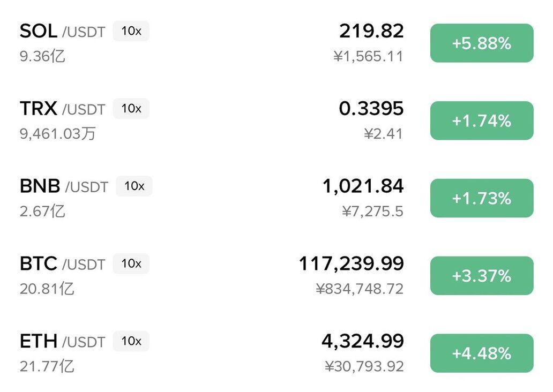The width and height of the screenshot is (553, 392).
Task: Select the BNB/USDT pair name
Action: tap(63, 186)
